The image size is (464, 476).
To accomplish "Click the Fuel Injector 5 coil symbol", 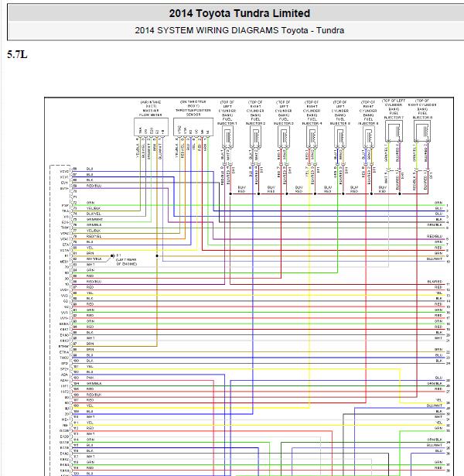I will 340,137.
